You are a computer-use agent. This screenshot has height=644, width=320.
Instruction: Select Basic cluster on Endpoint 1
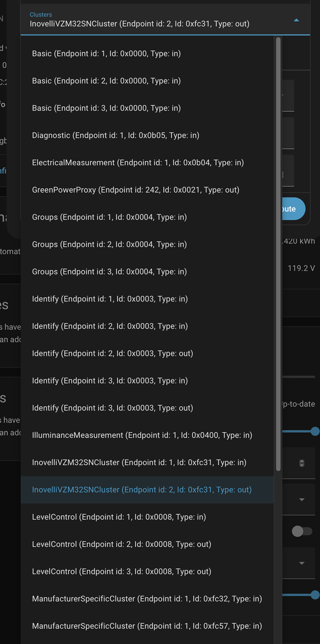pos(106,54)
